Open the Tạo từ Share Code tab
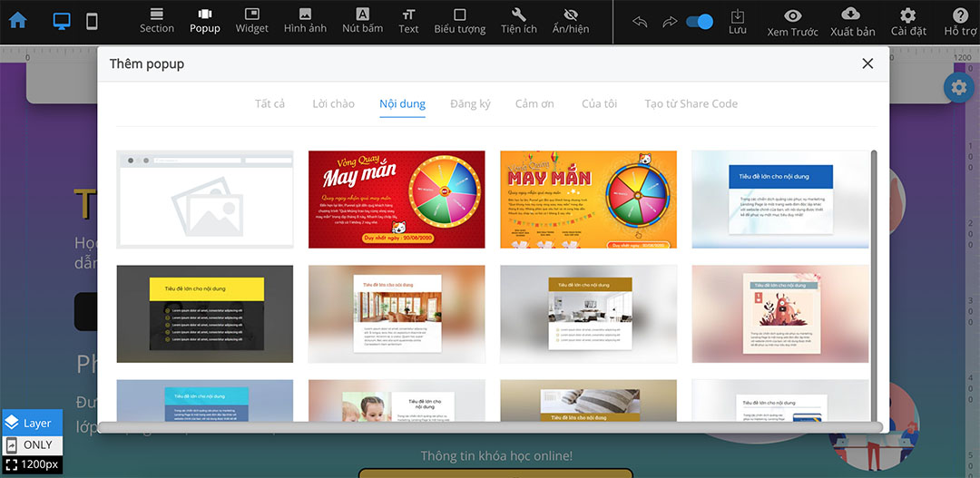Image resolution: width=980 pixels, height=478 pixels. tap(691, 103)
